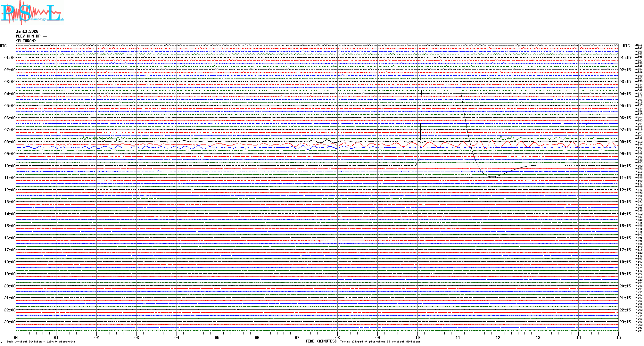This screenshot has width=644, height=346.
Task: Click the (PLEURON) station name
Action: pos(26,41)
